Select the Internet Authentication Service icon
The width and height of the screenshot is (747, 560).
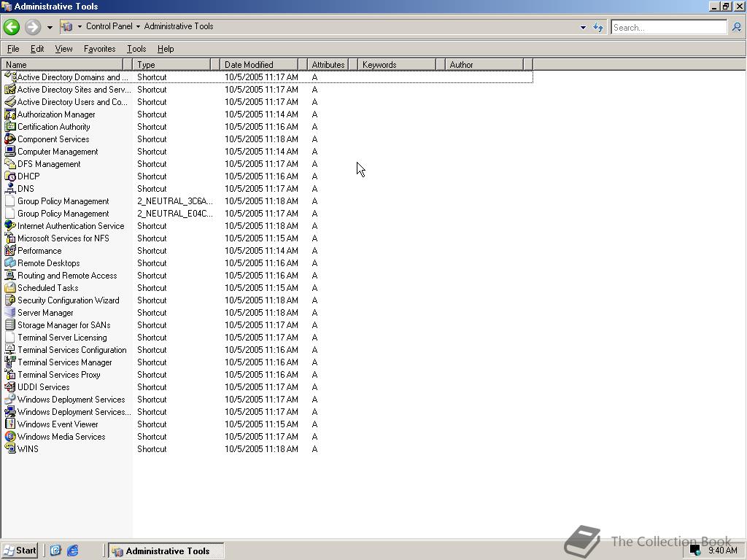(x=10, y=226)
